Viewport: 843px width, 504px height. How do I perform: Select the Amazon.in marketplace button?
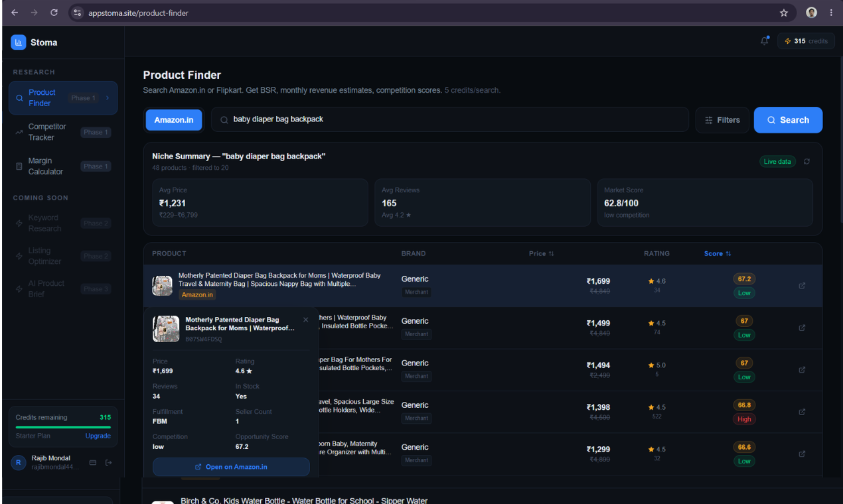click(x=174, y=120)
